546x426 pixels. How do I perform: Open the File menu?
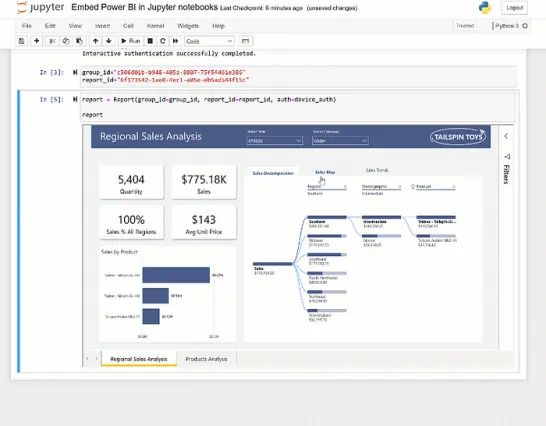pos(26,26)
